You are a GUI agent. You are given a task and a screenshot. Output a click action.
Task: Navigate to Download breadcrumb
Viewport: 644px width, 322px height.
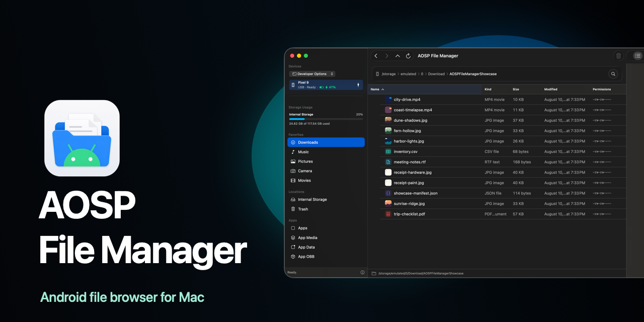coord(436,74)
